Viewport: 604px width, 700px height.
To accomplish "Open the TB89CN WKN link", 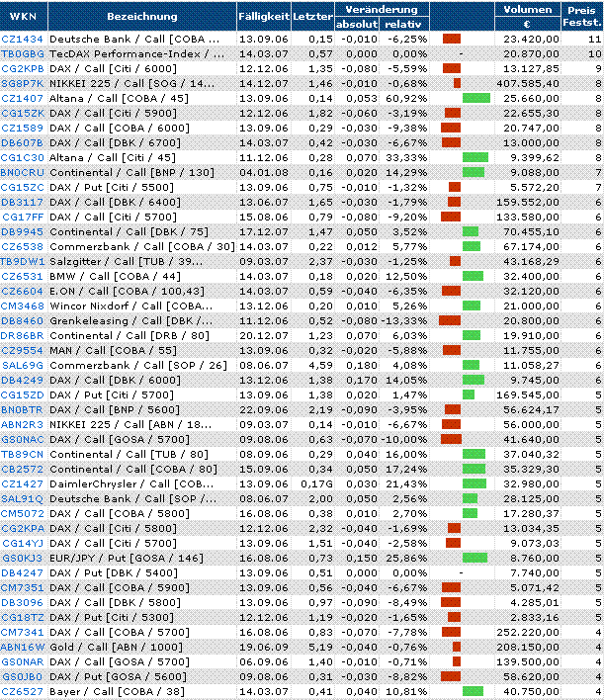I will [x=23, y=455].
